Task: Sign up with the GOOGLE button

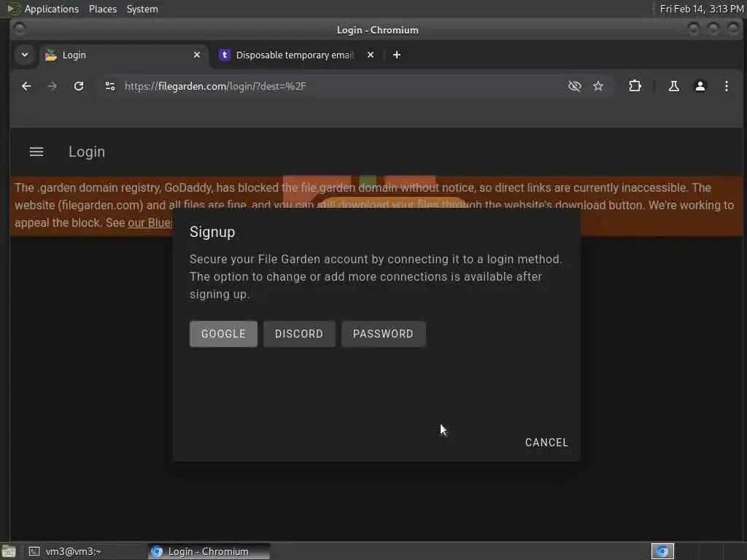Action: point(223,334)
